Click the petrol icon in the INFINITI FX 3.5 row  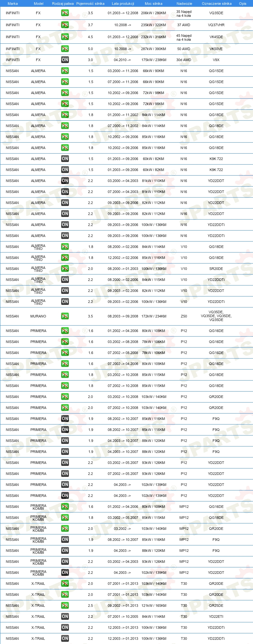pos(65,13)
